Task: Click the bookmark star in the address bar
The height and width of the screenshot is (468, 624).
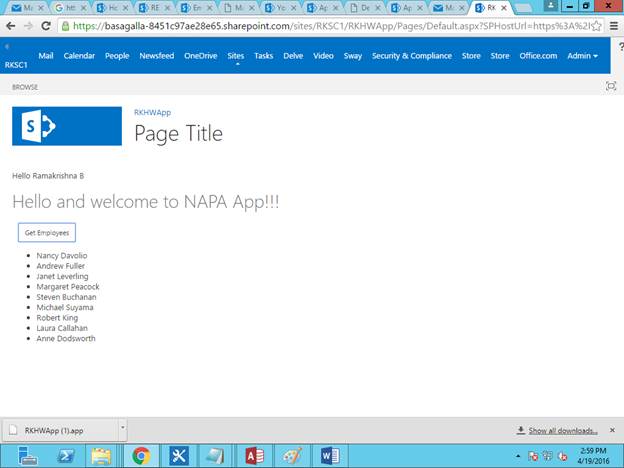Action: coord(596,26)
